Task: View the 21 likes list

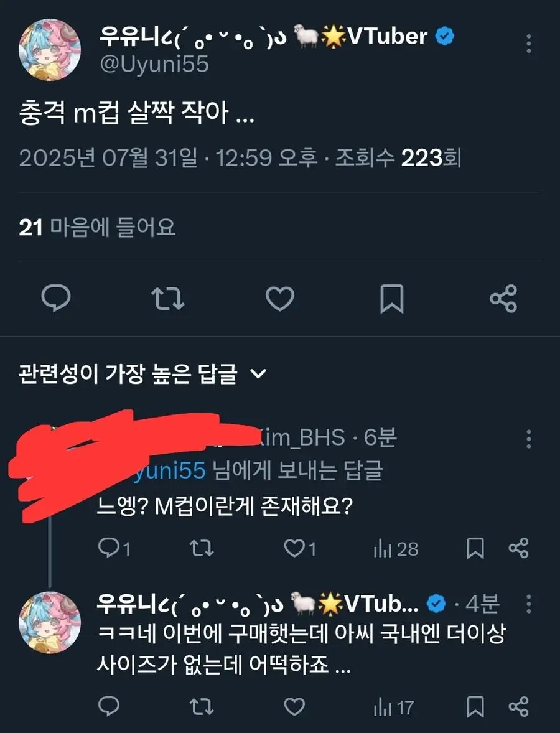Action: pos(98,228)
